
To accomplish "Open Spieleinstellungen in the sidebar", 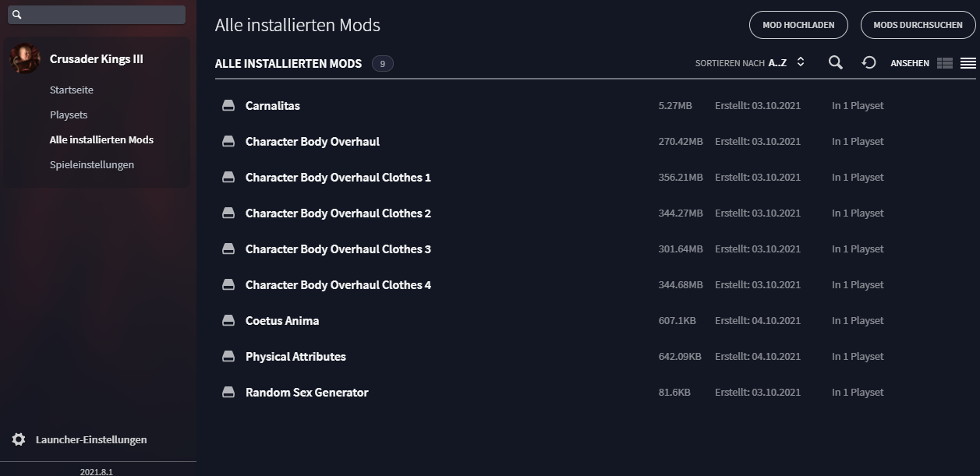I will tap(92, 164).
